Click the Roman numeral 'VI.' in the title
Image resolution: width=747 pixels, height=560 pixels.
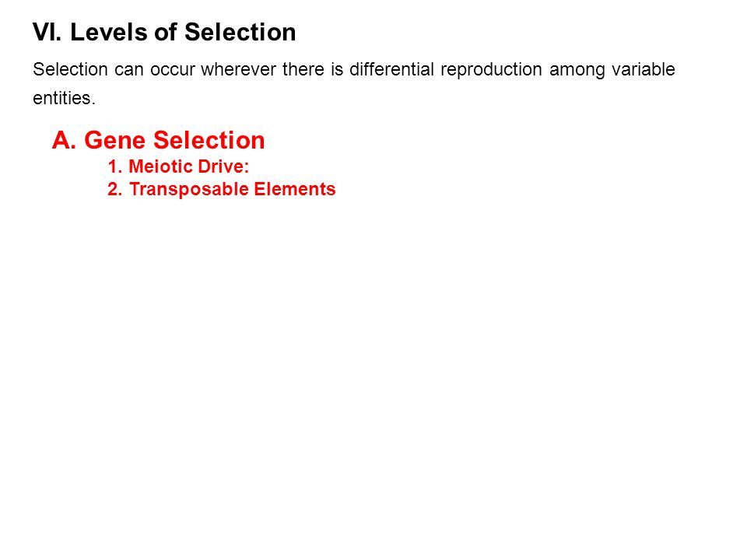click(x=47, y=33)
